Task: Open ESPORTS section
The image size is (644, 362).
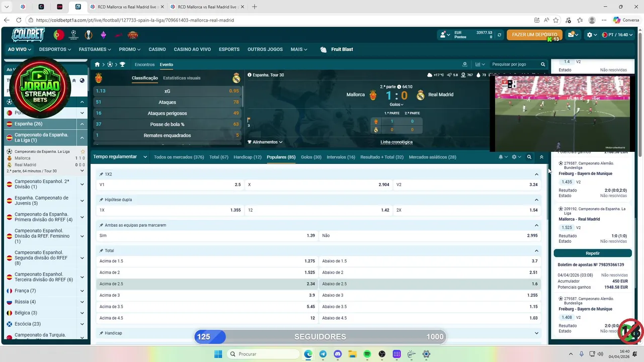Action: (x=229, y=49)
